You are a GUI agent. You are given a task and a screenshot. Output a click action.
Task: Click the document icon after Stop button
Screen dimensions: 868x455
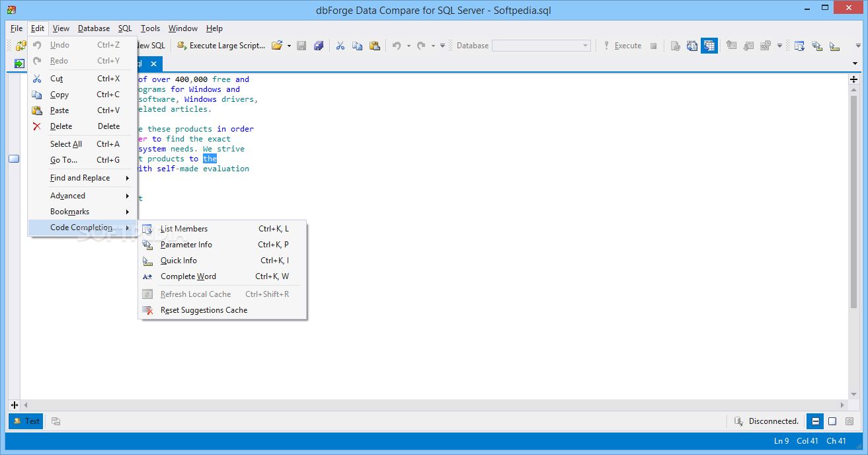(675, 46)
